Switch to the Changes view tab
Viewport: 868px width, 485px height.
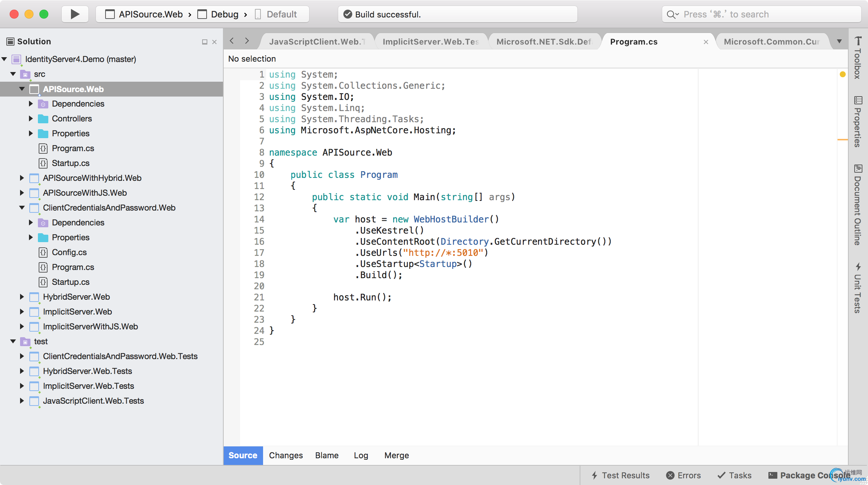click(286, 455)
